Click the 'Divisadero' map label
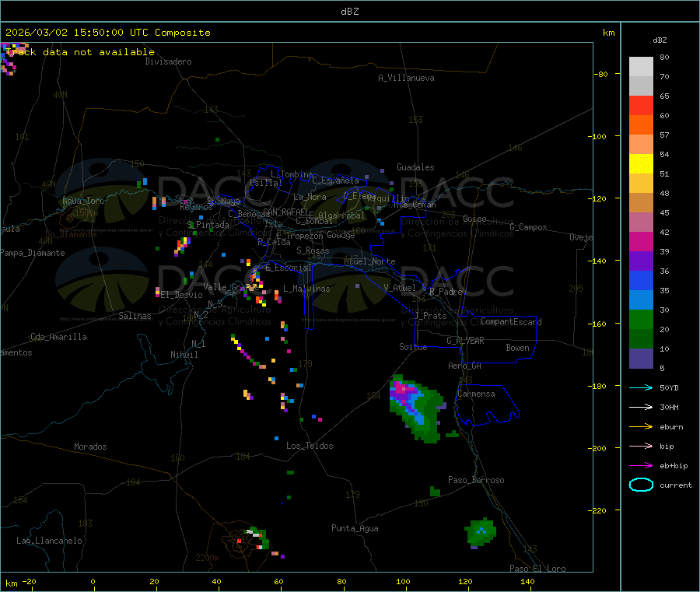The image size is (700, 592). pos(168,61)
